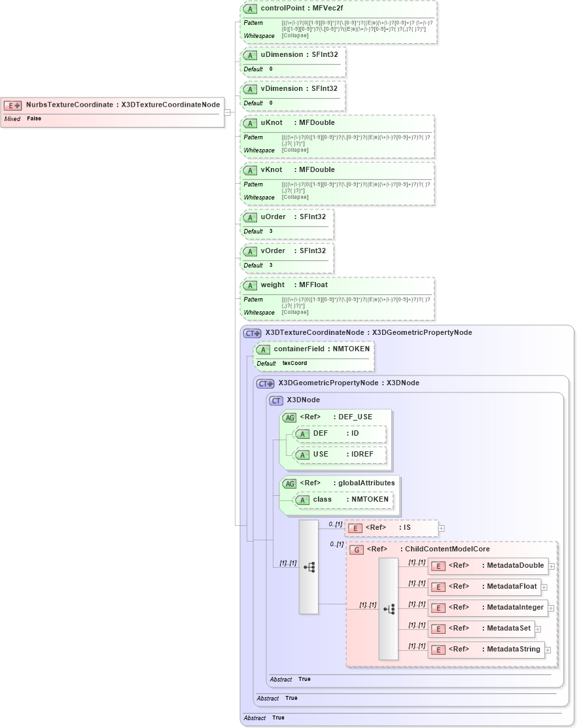Click attribute icon beside DEF
The width and height of the screenshot is (577, 728).
click(x=303, y=434)
